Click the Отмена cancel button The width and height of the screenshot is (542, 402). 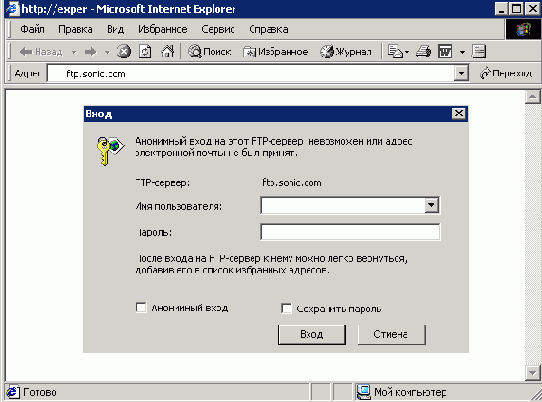(391, 334)
